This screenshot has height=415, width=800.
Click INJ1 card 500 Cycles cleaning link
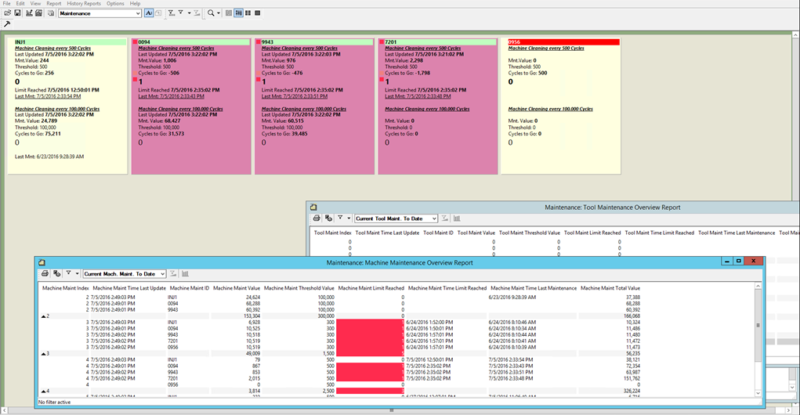53,48
